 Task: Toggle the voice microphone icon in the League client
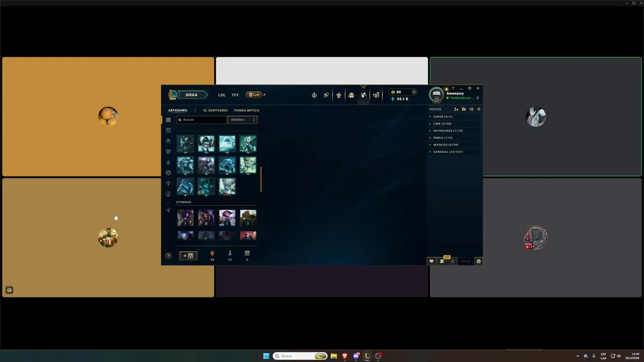click(452, 261)
